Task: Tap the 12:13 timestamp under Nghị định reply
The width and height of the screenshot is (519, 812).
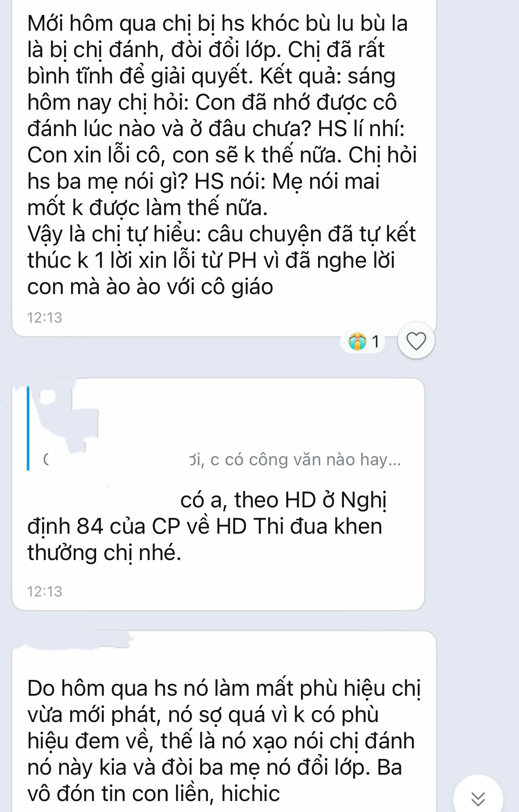Action: tap(45, 591)
